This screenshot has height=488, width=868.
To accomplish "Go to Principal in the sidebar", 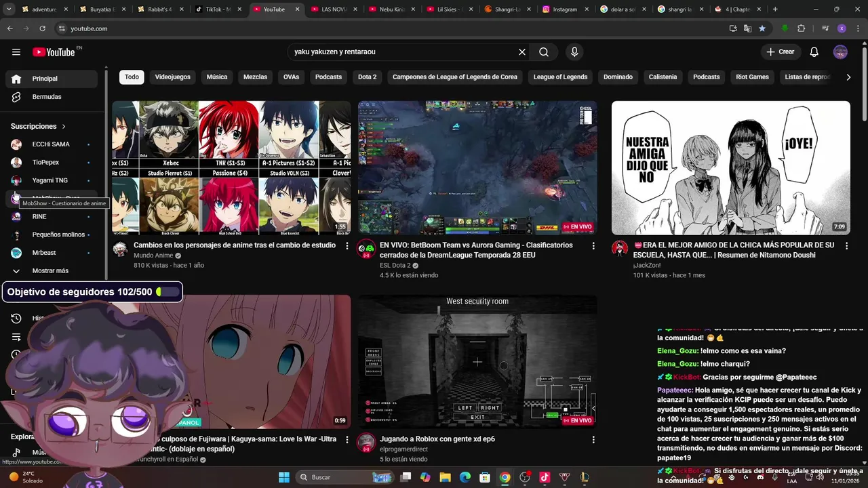I will coord(52,79).
